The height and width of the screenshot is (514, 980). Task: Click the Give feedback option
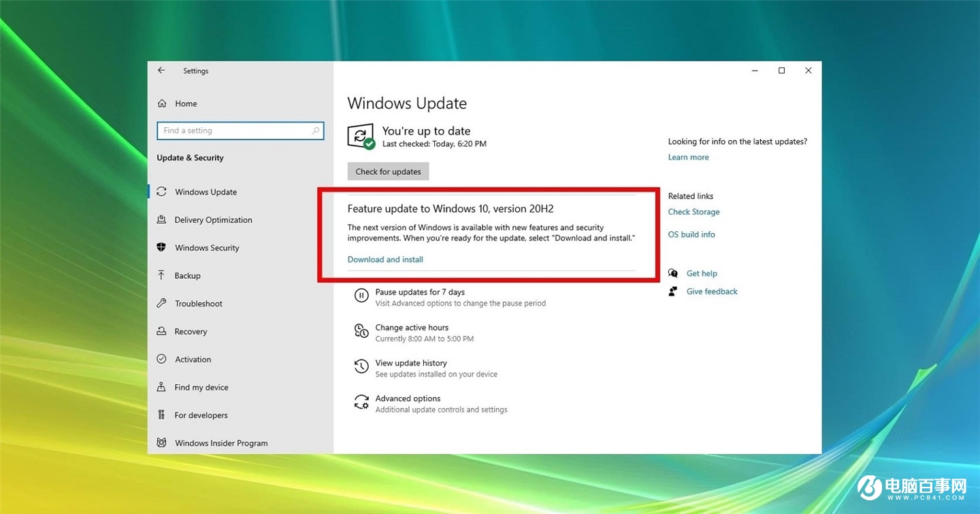point(711,291)
